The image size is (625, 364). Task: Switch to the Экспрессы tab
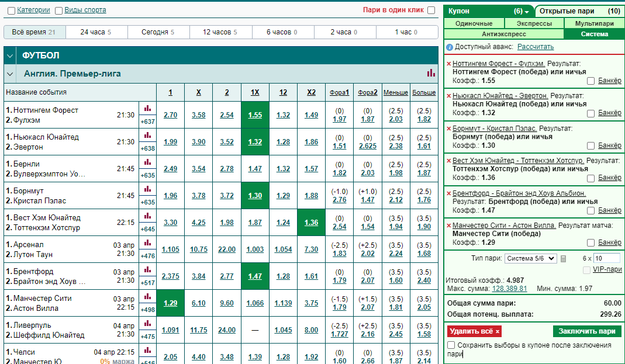534,23
